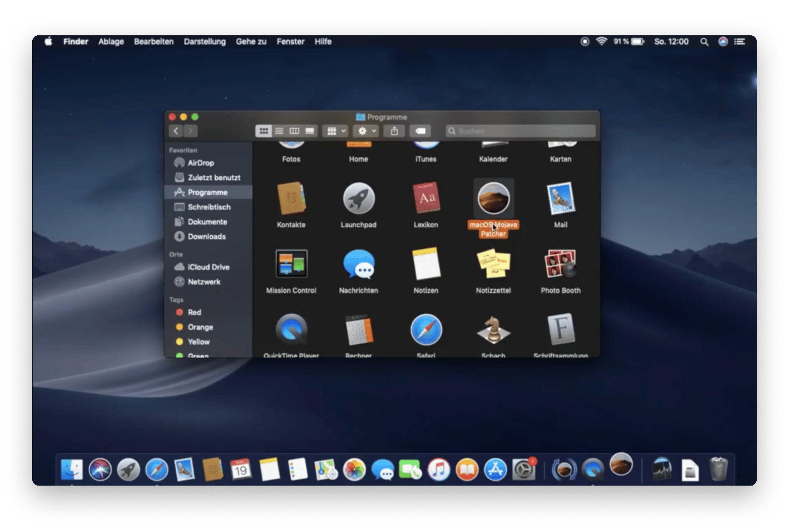Select Programme in the sidebar
Image resolution: width=786 pixels, height=532 pixels.
tap(208, 192)
